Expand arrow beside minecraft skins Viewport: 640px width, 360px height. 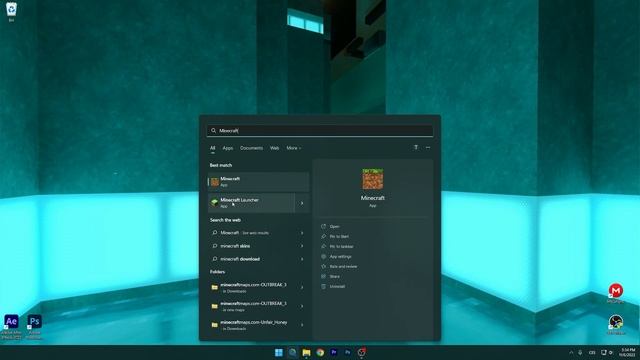[x=302, y=246]
